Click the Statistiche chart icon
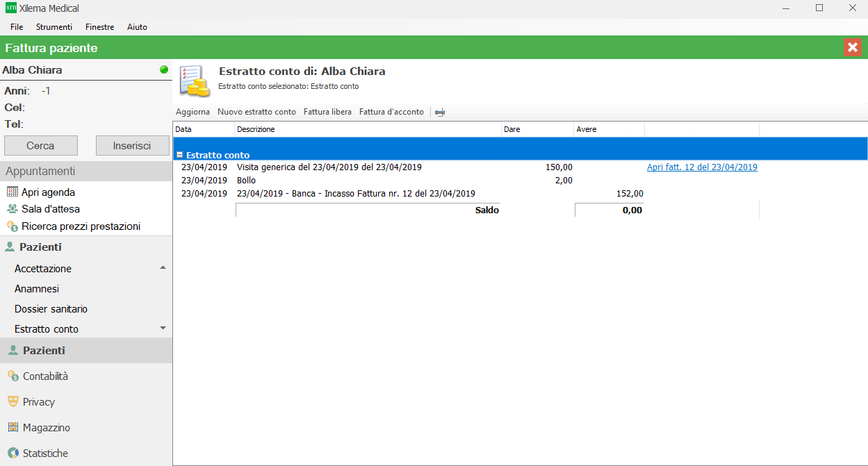868x466 pixels. [x=13, y=453]
